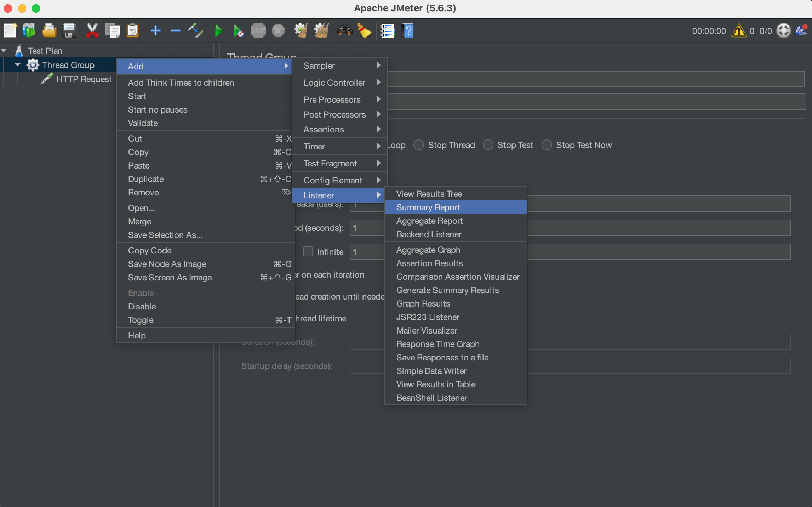Expand the Assertions submenu
This screenshot has height=507, width=812.
pos(340,129)
